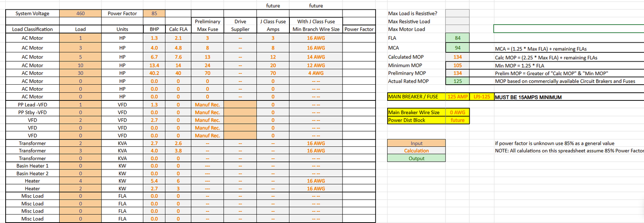
Task: Select the AC Motor load cell 5
Action: coord(80,57)
